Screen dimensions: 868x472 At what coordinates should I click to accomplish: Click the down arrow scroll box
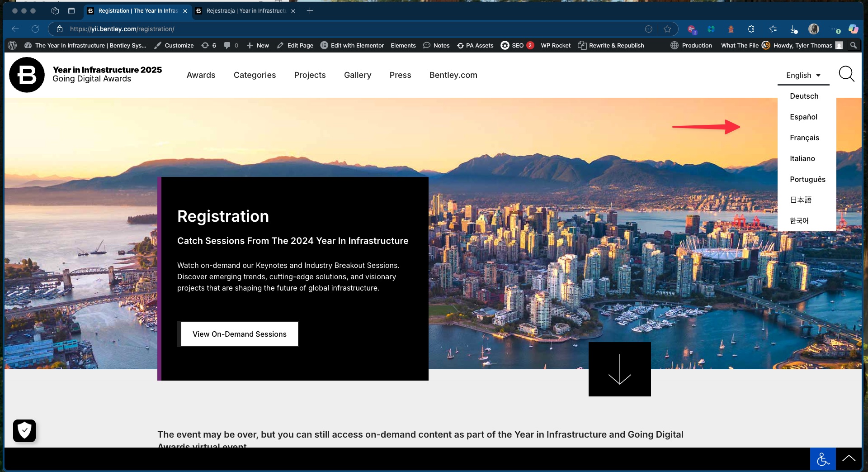click(620, 369)
